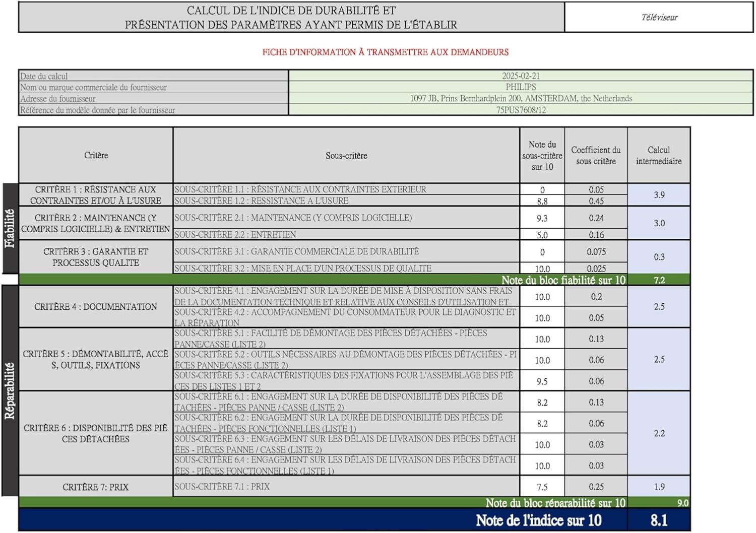Select the 'Coefficient du sous critère' column header
The width and height of the screenshot is (756, 533).
coord(596,155)
